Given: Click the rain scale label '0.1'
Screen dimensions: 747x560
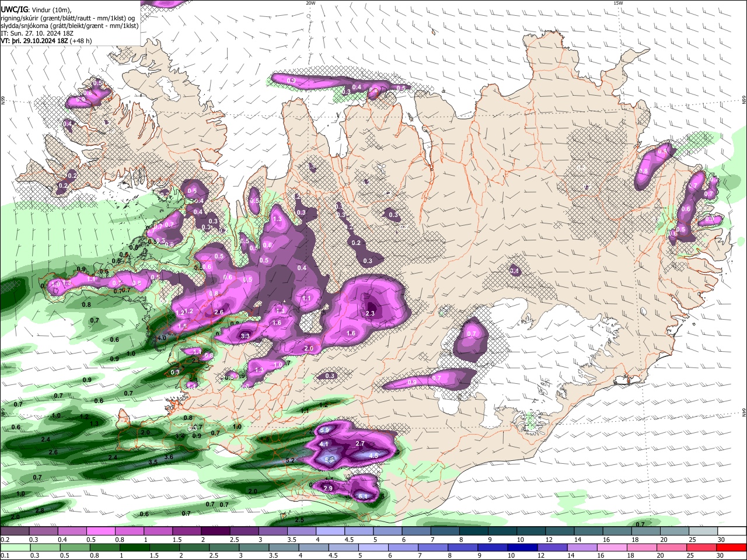Looking at the screenshot, I should click(x=5, y=555).
